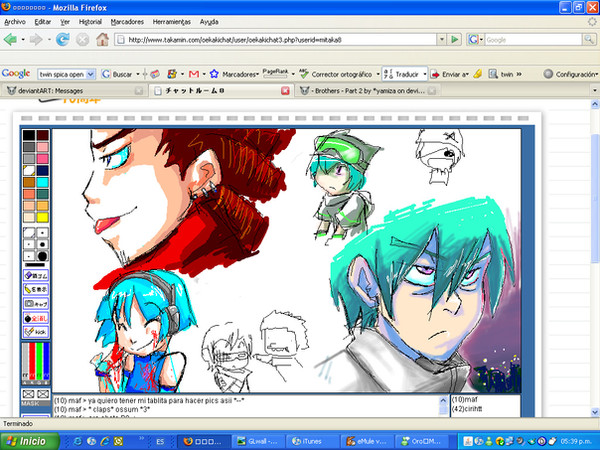Pick the cyan color swatch
The height and width of the screenshot is (450, 600).
42,182
